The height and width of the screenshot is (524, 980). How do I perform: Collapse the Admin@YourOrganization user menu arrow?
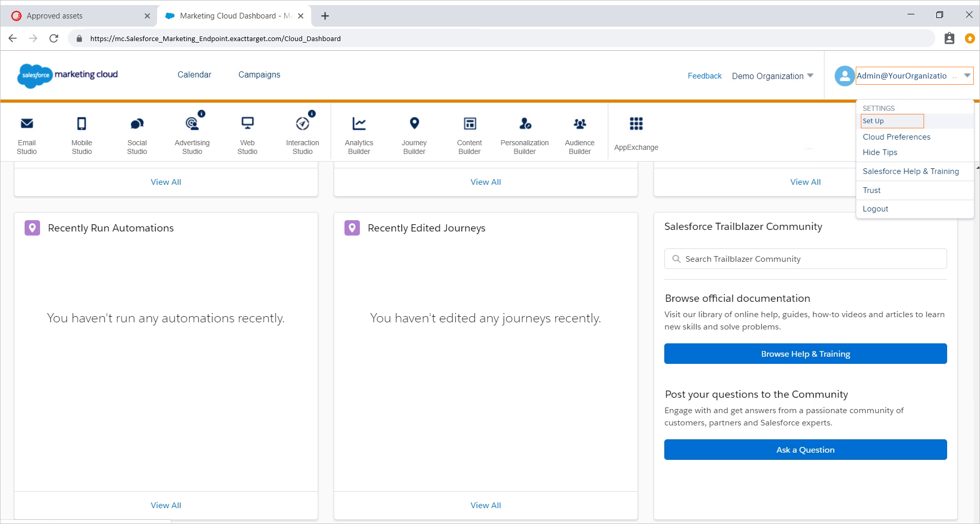point(967,75)
